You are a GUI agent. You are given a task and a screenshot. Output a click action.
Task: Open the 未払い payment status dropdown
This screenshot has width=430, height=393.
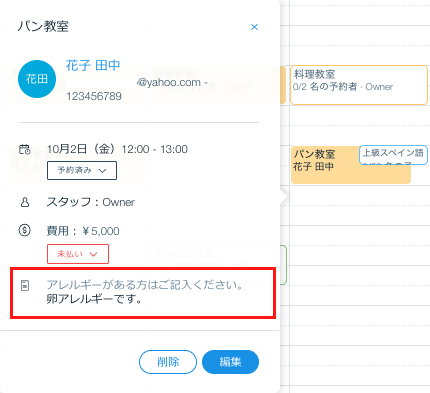coord(78,254)
